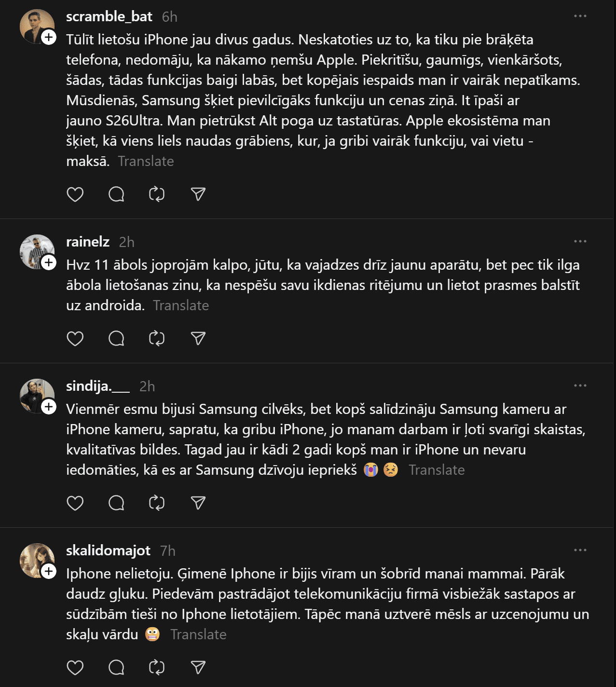Screen dimensions: 616x687
Task: Share the skalidomajot post
Action: pos(198,667)
